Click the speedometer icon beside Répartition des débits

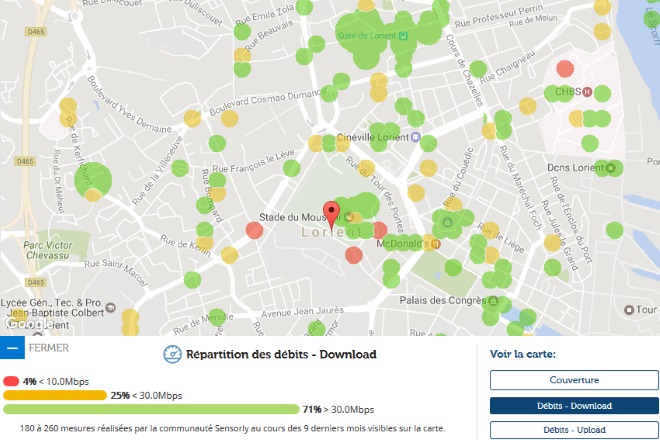click(171, 354)
